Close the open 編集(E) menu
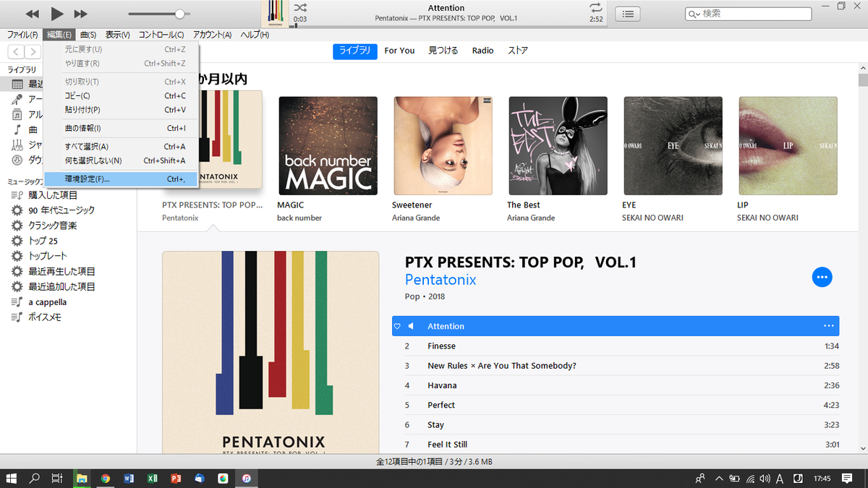 (x=59, y=35)
